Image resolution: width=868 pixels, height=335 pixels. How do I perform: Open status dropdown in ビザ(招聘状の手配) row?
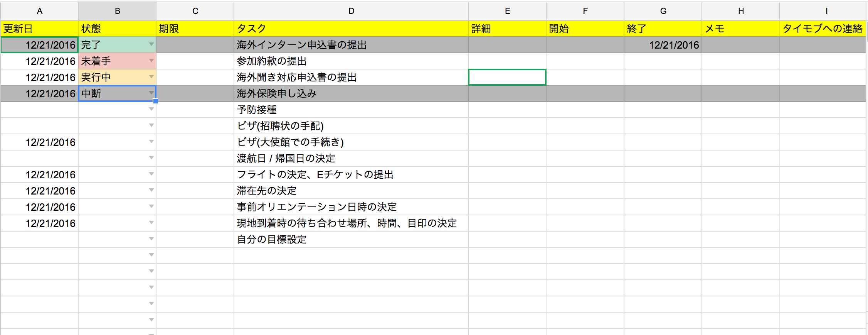click(151, 125)
